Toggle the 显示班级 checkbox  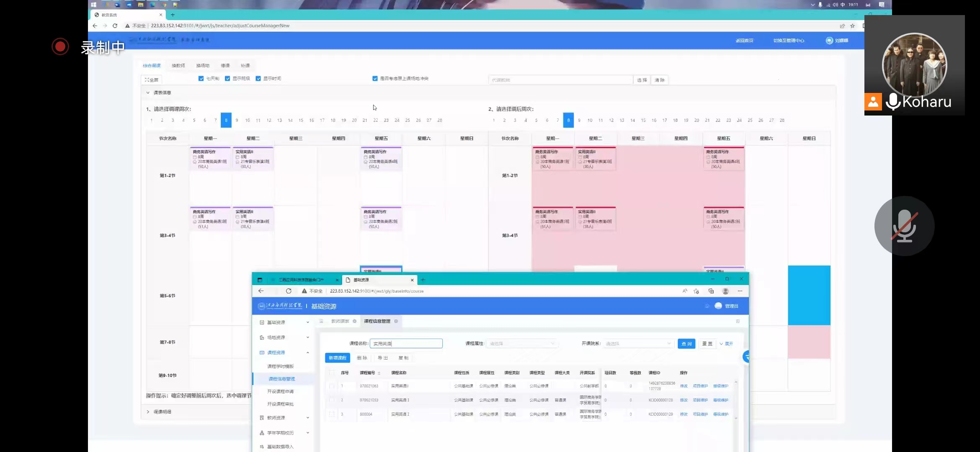pos(227,78)
